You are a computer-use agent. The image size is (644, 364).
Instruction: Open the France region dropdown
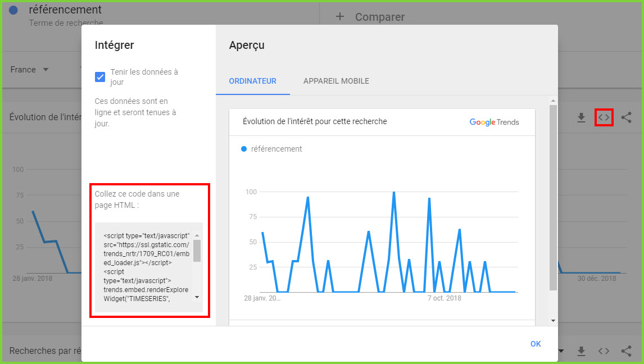point(30,70)
